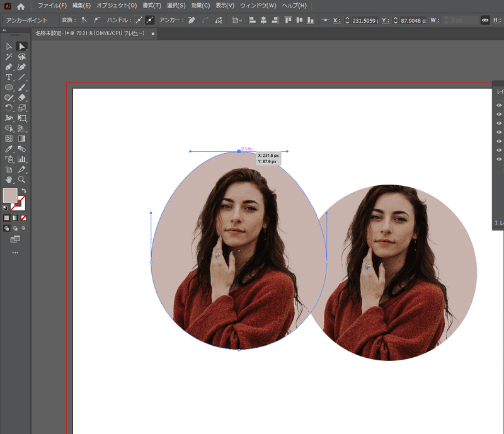Open the ファイル(F) menu

click(52, 6)
